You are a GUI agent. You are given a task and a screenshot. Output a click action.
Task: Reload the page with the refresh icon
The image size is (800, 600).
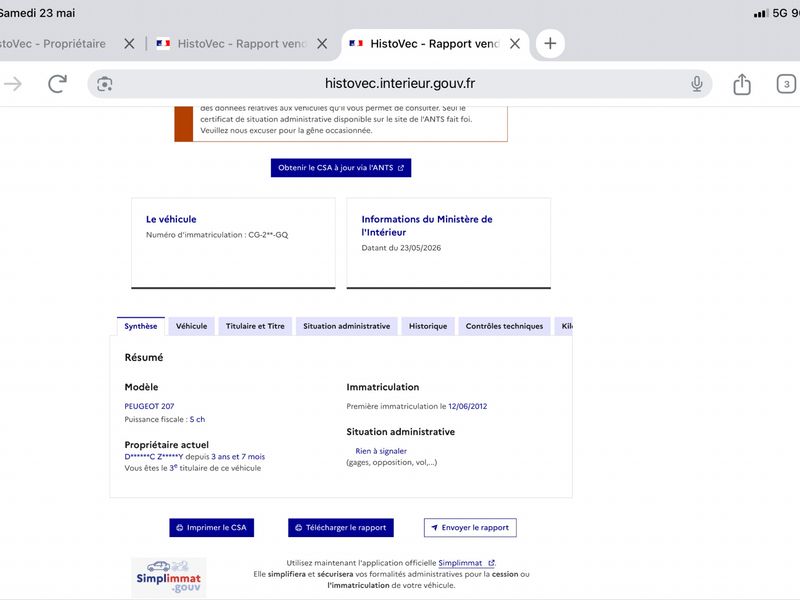tap(57, 84)
